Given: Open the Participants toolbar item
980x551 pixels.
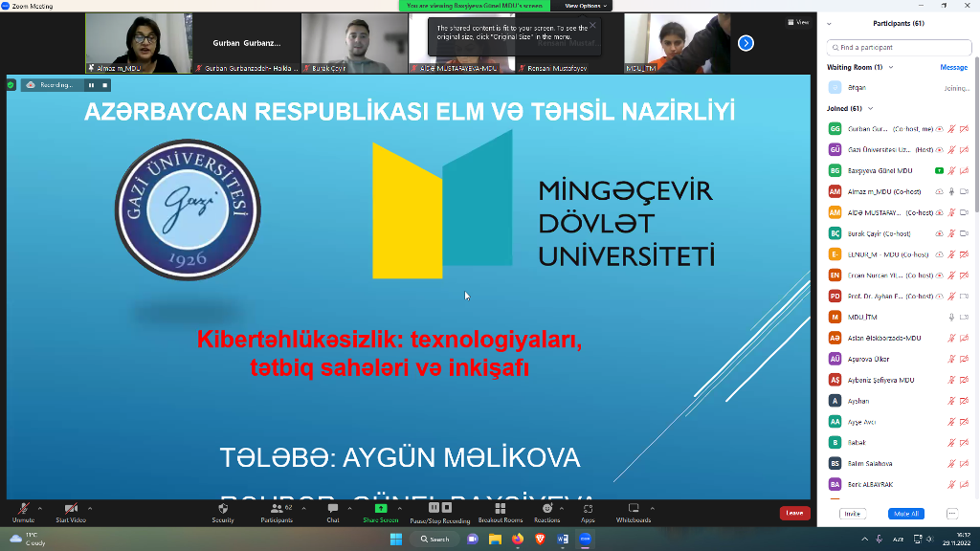Looking at the screenshot, I should click(276, 512).
